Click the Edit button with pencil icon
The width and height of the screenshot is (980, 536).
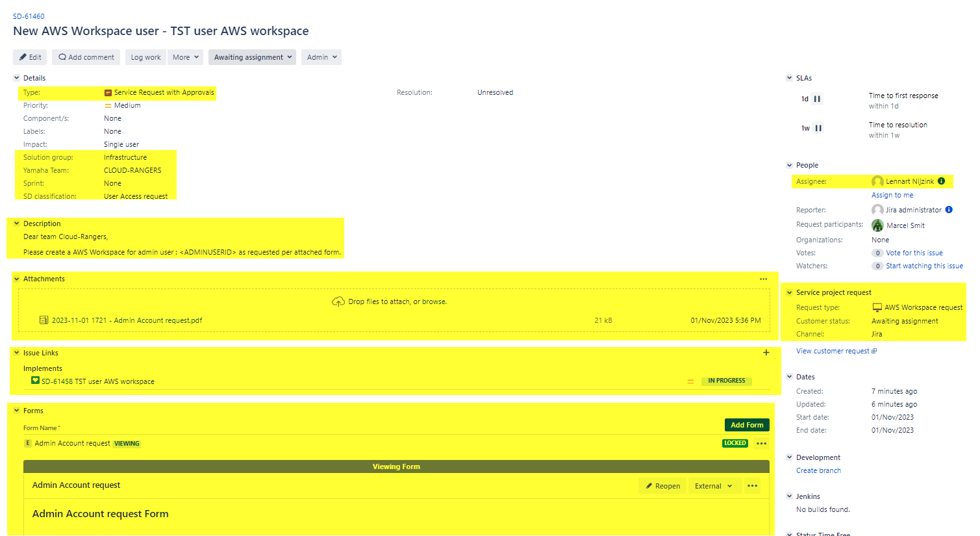click(x=30, y=57)
